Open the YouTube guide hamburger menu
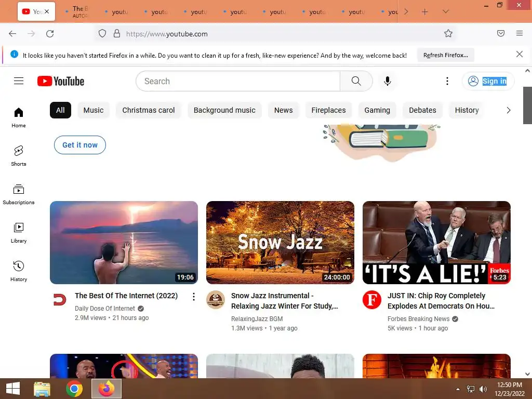Image resolution: width=532 pixels, height=399 pixels. [19, 81]
